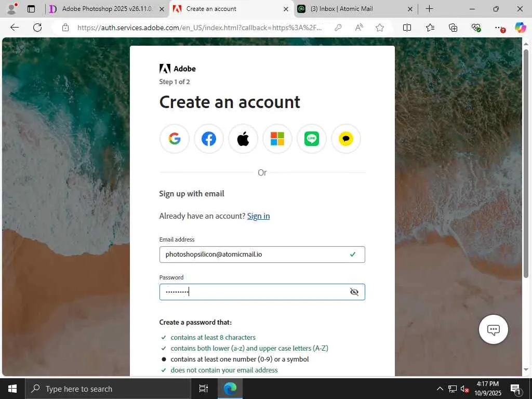This screenshot has width=532, height=399.
Task: Open the Collections icon
Action: pos(453,28)
